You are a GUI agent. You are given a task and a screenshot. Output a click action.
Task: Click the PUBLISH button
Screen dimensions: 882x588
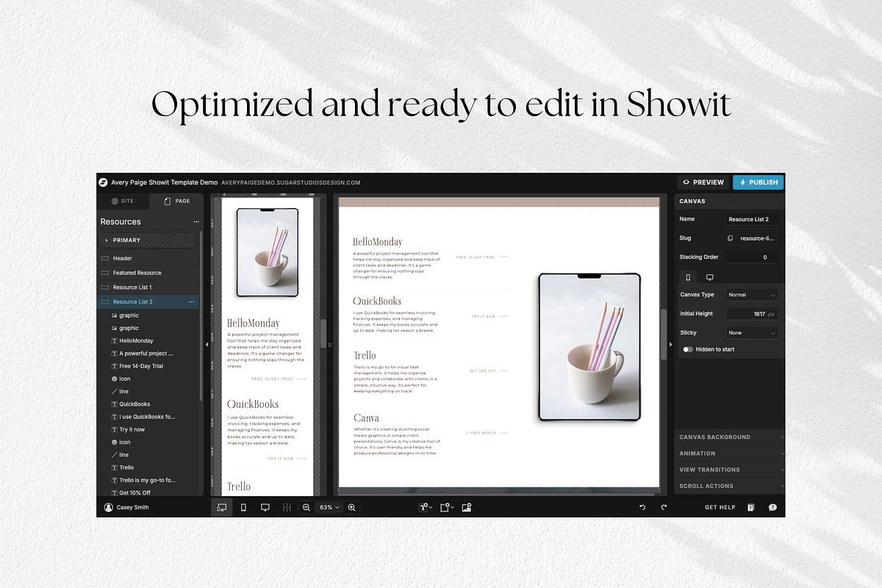coord(758,182)
